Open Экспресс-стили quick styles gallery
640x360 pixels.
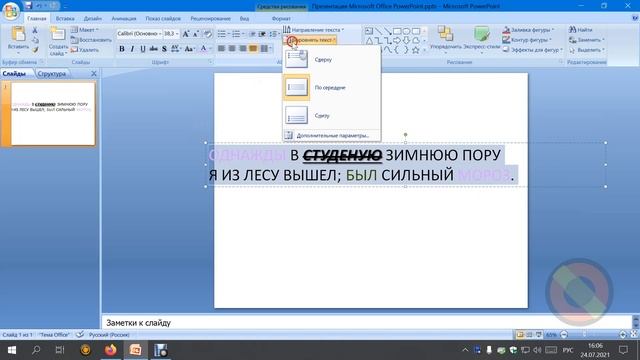click(x=482, y=40)
